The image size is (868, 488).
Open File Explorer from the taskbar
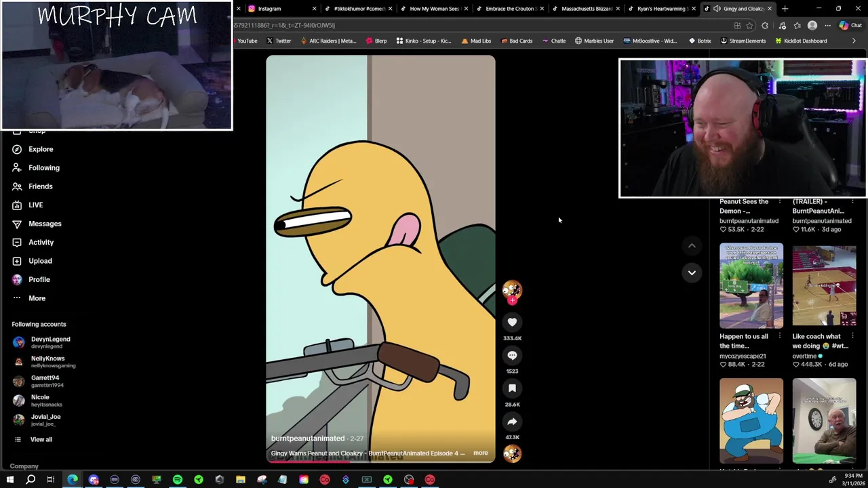tap(241, 480)
